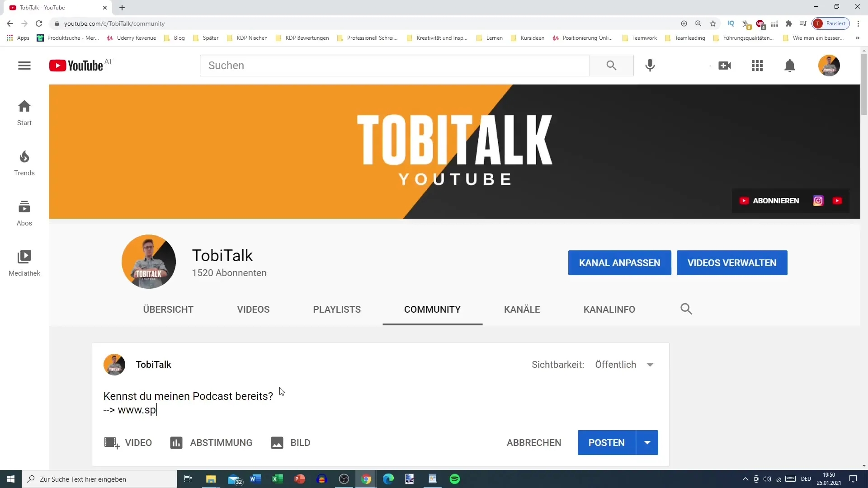
Task: Open the Windows notification center
Action: tap(853, 479)
